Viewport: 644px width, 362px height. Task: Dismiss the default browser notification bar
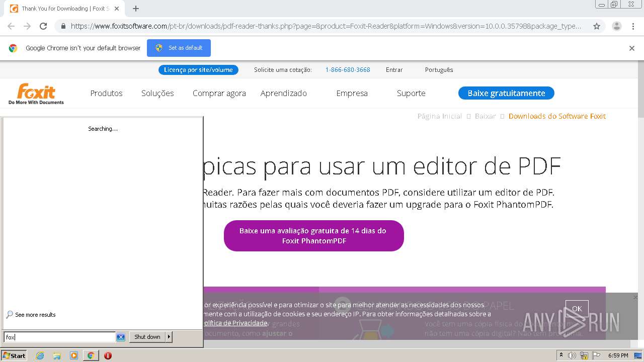pyautogui.click(x=632, y=48)
